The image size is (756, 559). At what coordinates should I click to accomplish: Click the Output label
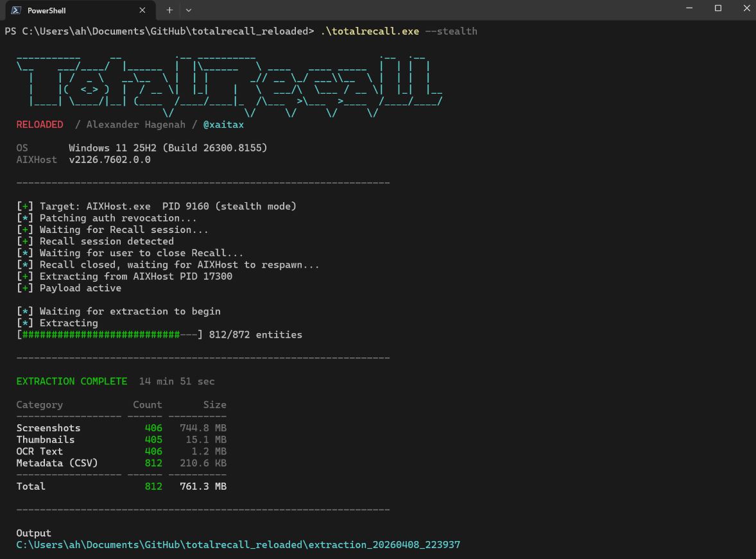pos(34,533)
